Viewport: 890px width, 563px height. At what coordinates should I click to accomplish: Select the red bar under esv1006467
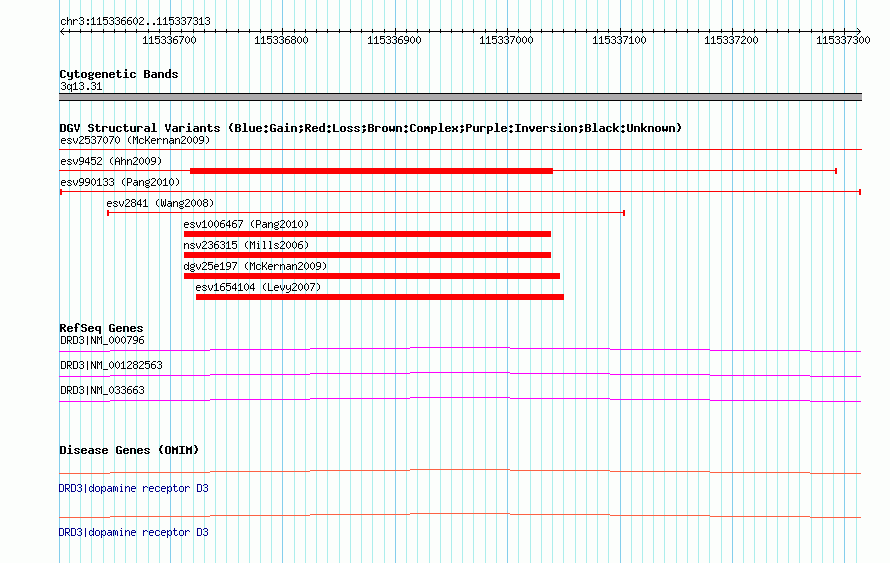pos(367,234)
